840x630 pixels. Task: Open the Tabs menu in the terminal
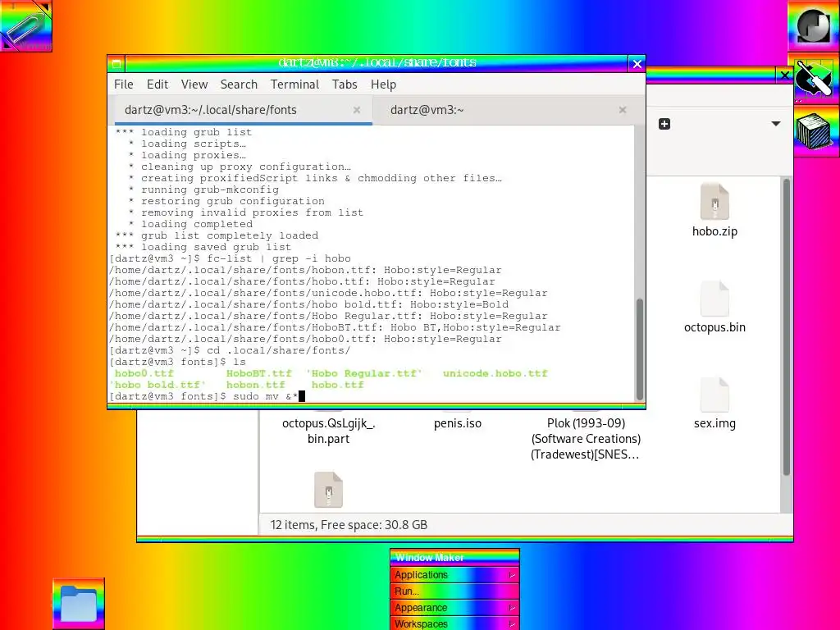345,84
